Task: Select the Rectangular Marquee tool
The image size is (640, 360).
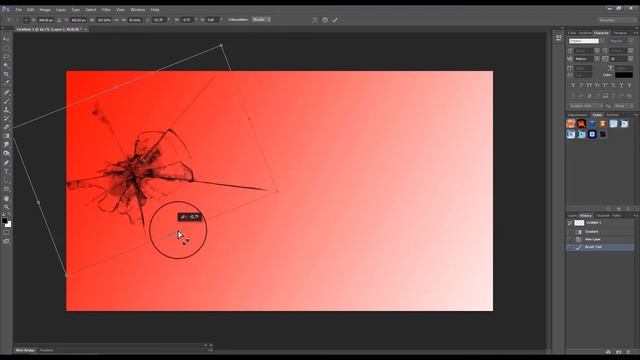Action: pos(6,48)
